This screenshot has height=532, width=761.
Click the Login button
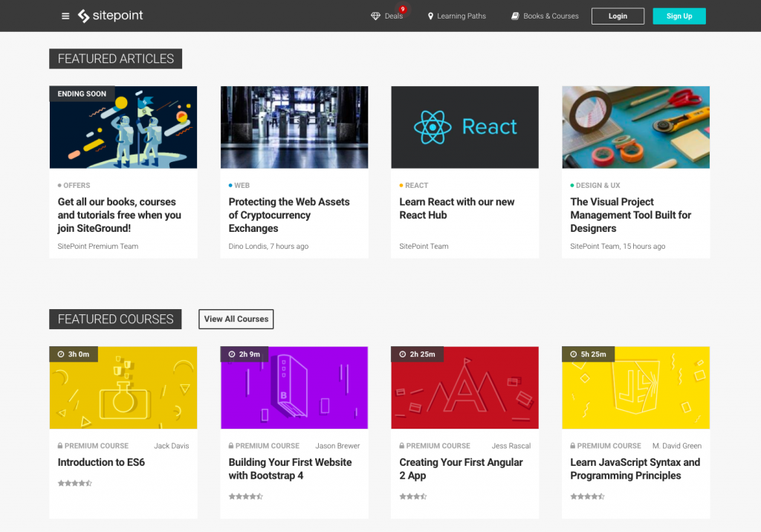pyautogui.click(x=618, y=16)
